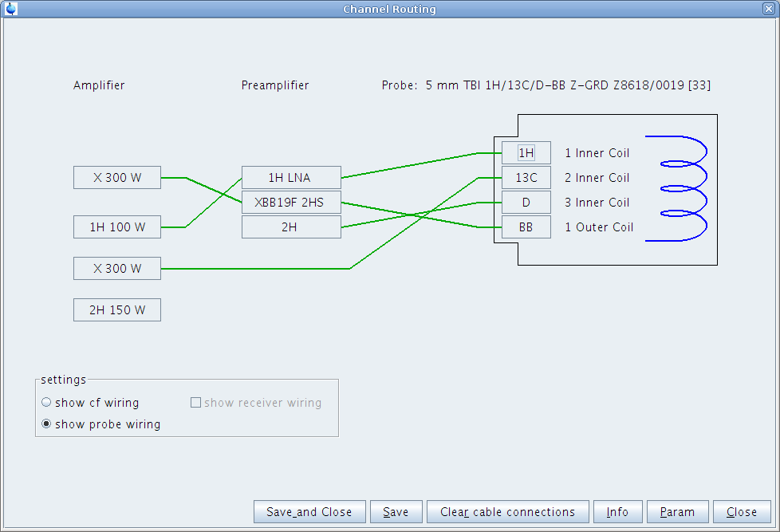Click the application icon in the title bar
Viewport: 780px width, 532px height.
tap(10, 9)
